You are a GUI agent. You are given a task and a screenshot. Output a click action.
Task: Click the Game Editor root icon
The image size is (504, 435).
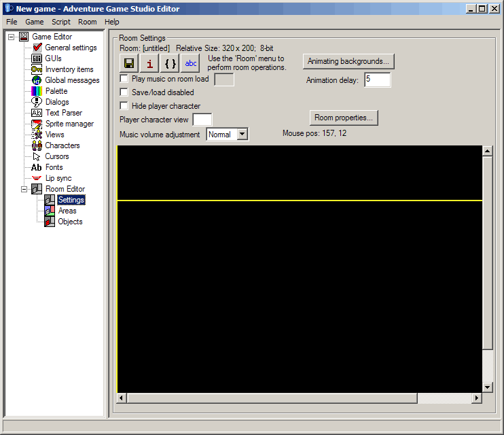pyautogui.click(x=24, y=37)
